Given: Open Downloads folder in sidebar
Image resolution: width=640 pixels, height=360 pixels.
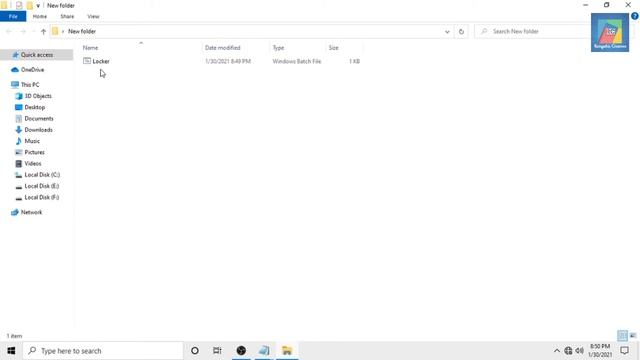Looking at the screenshot, I should 38,130.
